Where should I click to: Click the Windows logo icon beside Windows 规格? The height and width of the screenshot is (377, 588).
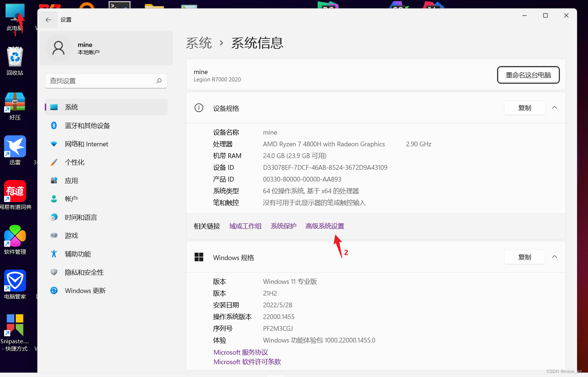tap(199, 257)
